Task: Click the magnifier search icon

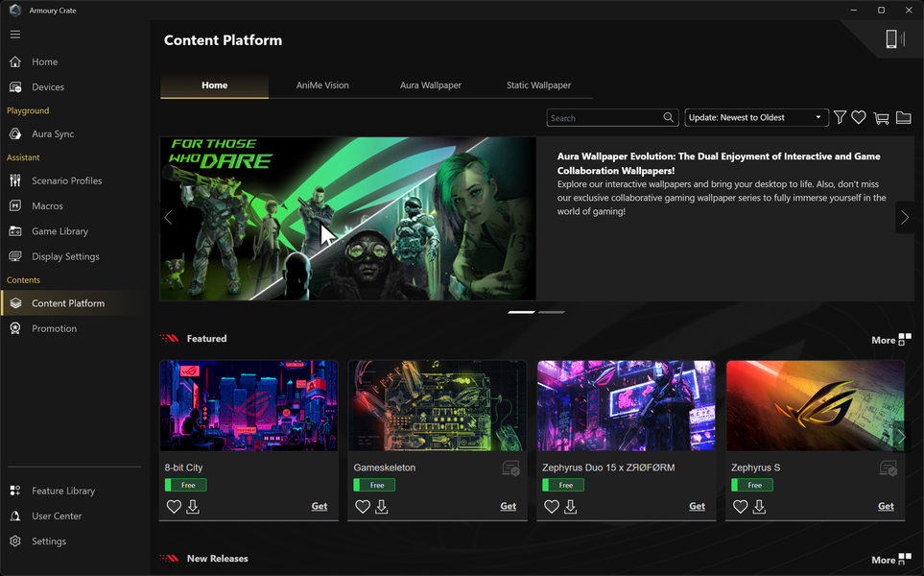Action: [x=668, y=117]
